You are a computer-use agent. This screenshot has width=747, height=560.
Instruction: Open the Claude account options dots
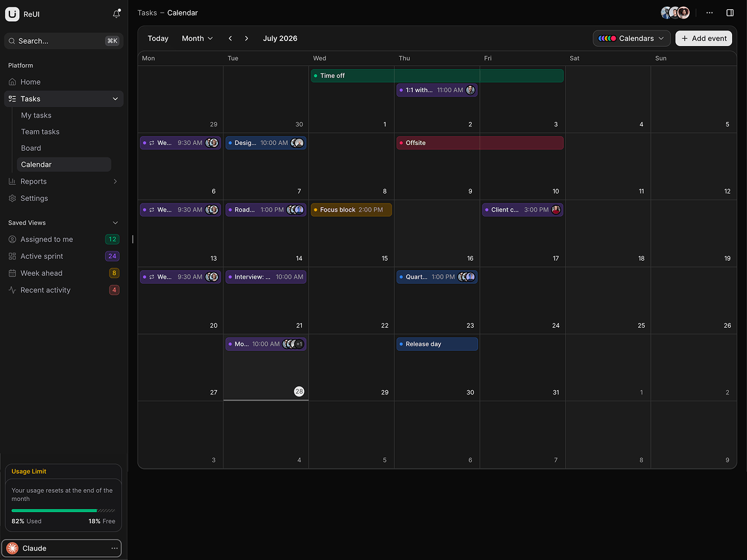pyautogui.click(x=114, y=548)
